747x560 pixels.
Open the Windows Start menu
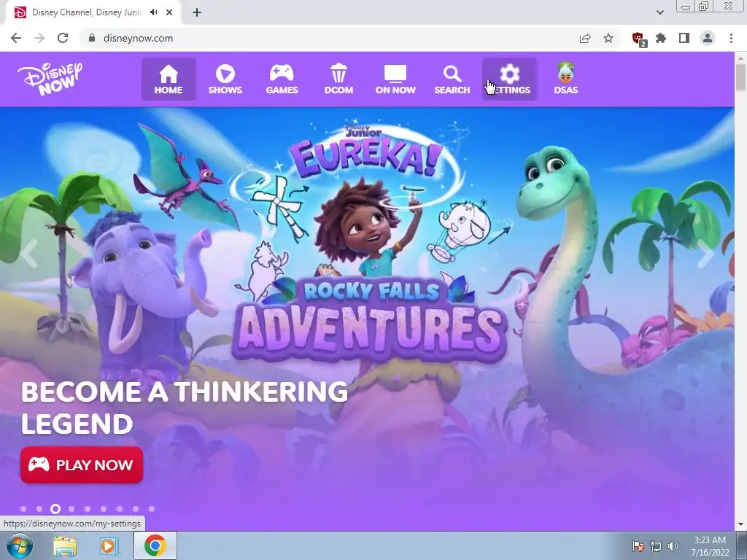point(20,545)
